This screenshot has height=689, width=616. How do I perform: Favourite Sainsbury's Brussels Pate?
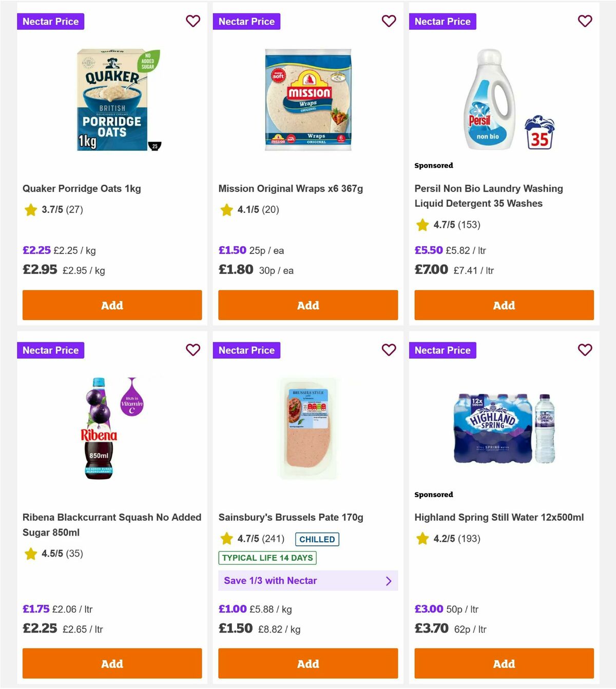(x=389, y=350)
